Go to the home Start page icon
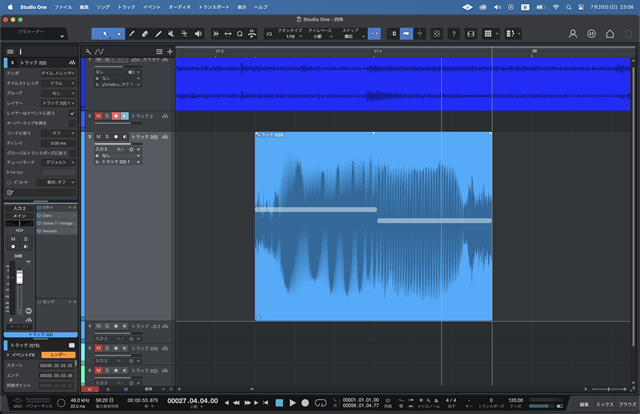Viewport: 640px width, 414px height. (610, 34)
